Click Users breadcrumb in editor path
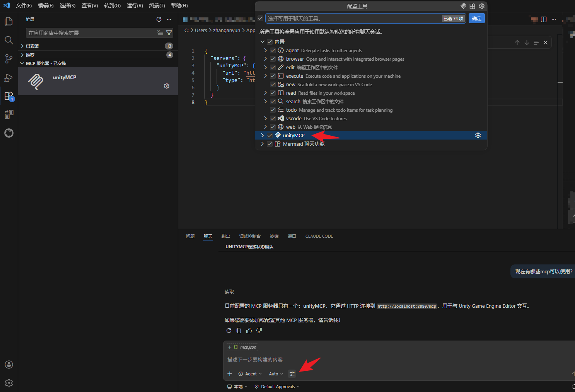This screenshot has width=575, height=392. click(201, 30)
